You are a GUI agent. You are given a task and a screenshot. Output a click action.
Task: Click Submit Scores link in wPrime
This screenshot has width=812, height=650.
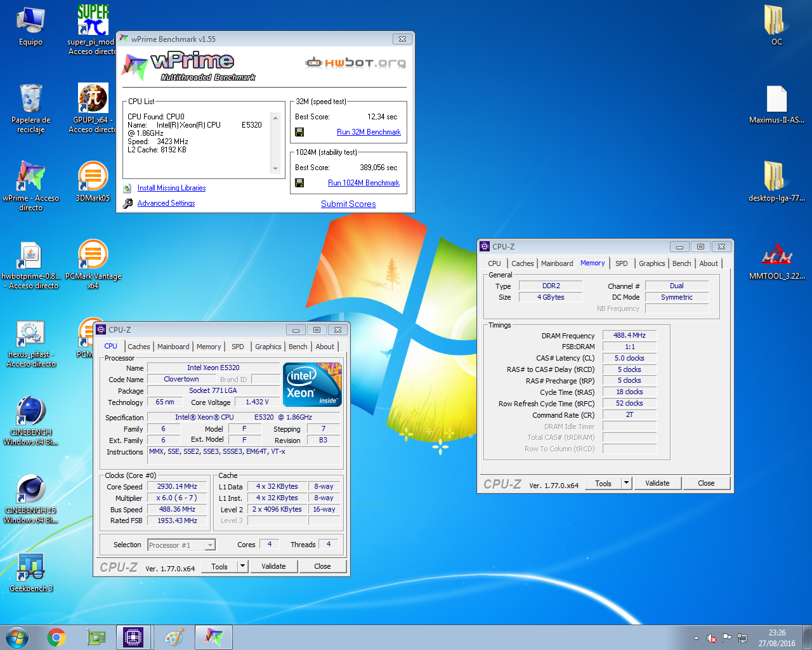pyautogui.click(x=348, y=204)
